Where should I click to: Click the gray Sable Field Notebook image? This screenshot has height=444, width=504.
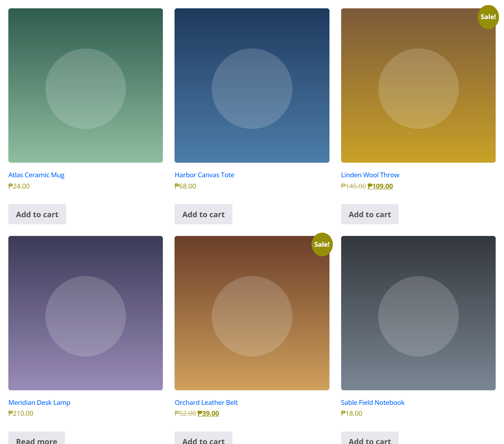coord(418,313)
